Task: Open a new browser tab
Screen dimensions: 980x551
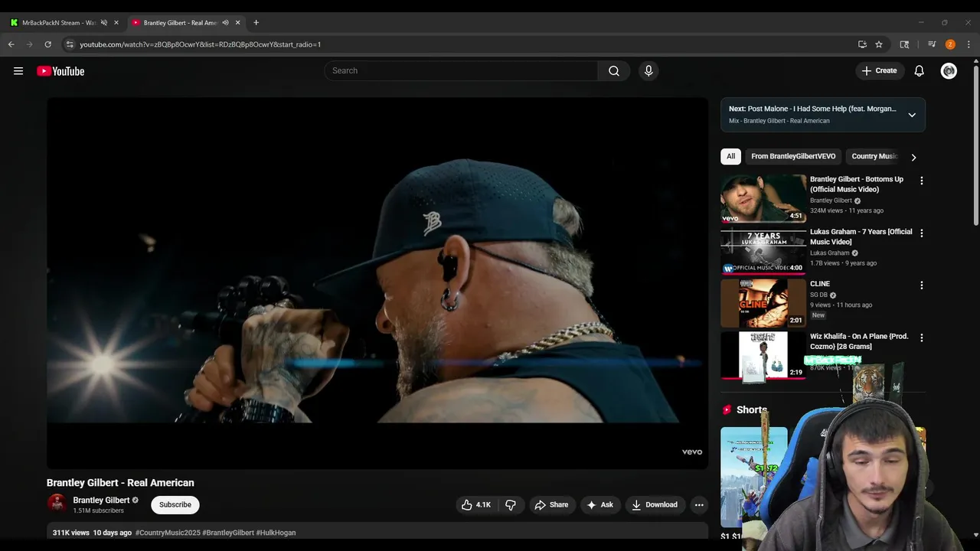Action: coord(256,22)
